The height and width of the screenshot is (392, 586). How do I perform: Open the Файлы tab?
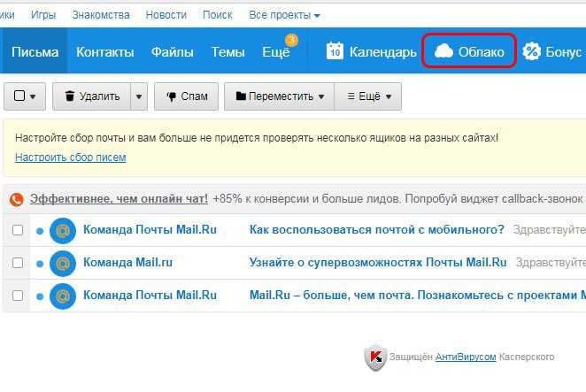tap(173, 51)
